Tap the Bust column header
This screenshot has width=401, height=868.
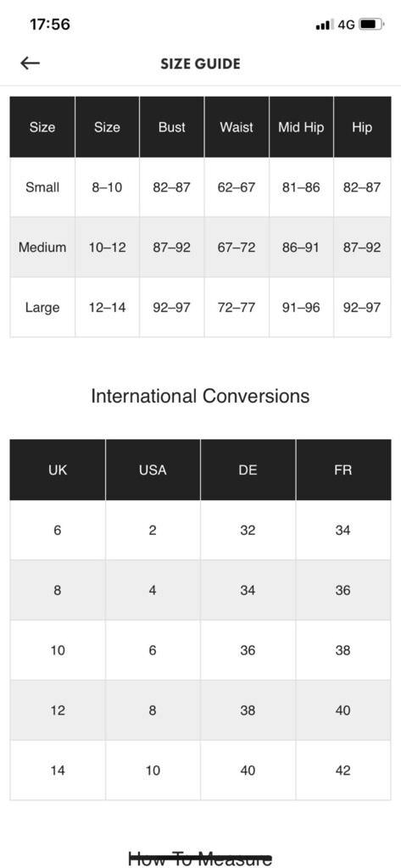pos(172,127)
